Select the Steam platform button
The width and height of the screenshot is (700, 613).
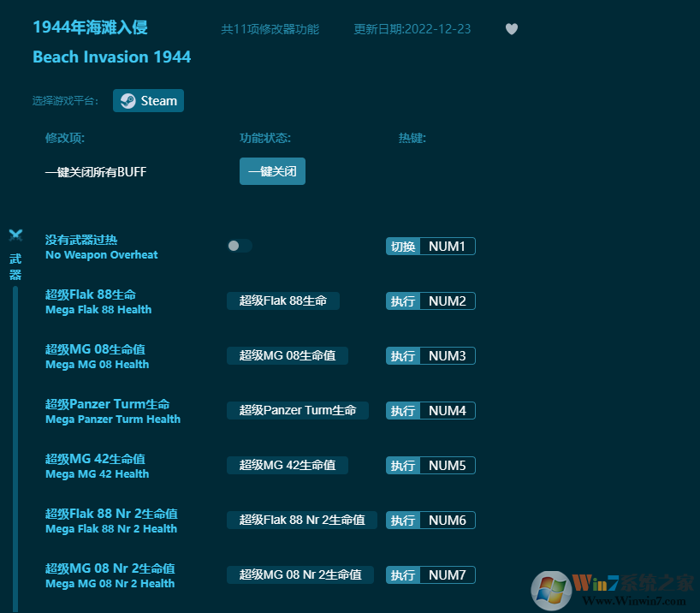148,101
